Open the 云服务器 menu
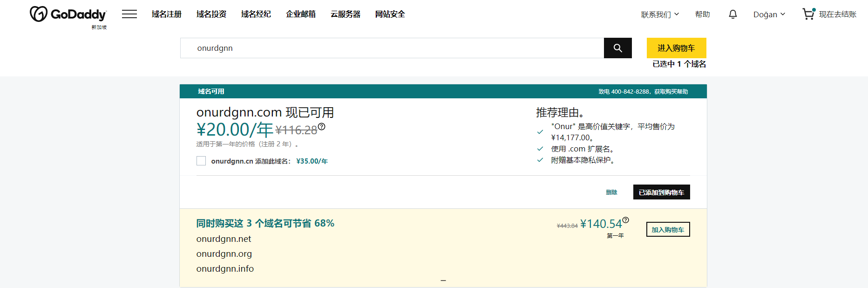 tap(346, 14)
